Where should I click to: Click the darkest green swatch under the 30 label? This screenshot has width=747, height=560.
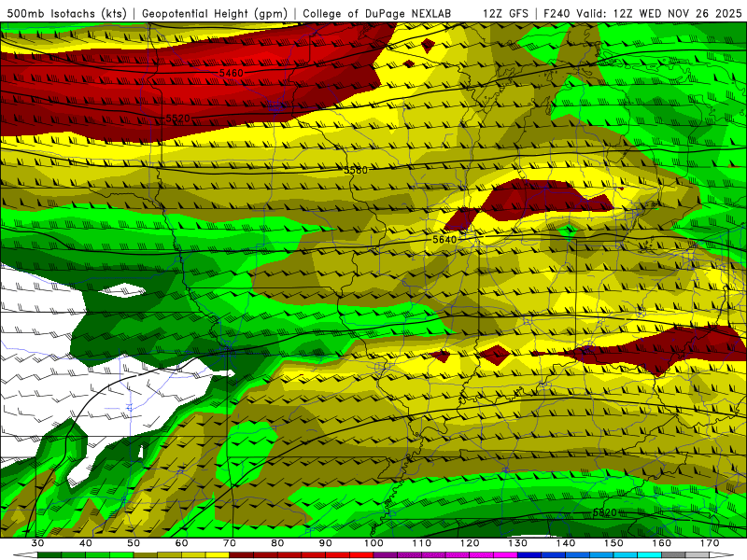click(49, 555)
